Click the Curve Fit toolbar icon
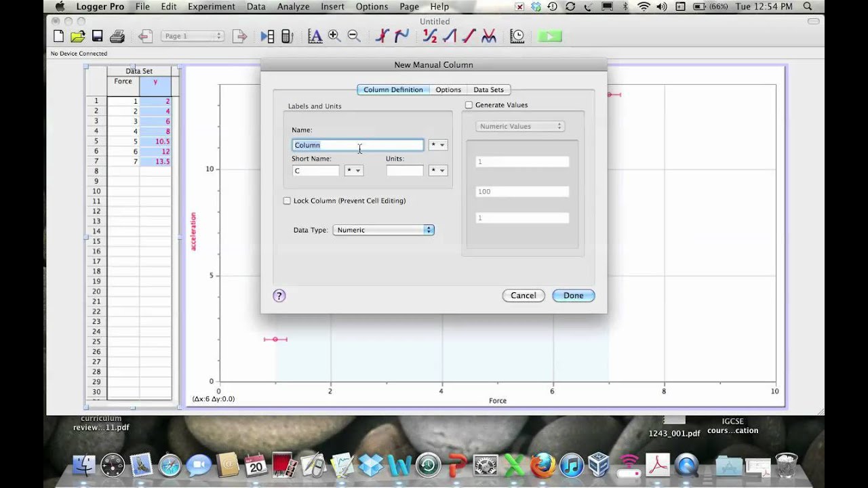Viewport: 868px width, 488px height. point(489,37)
